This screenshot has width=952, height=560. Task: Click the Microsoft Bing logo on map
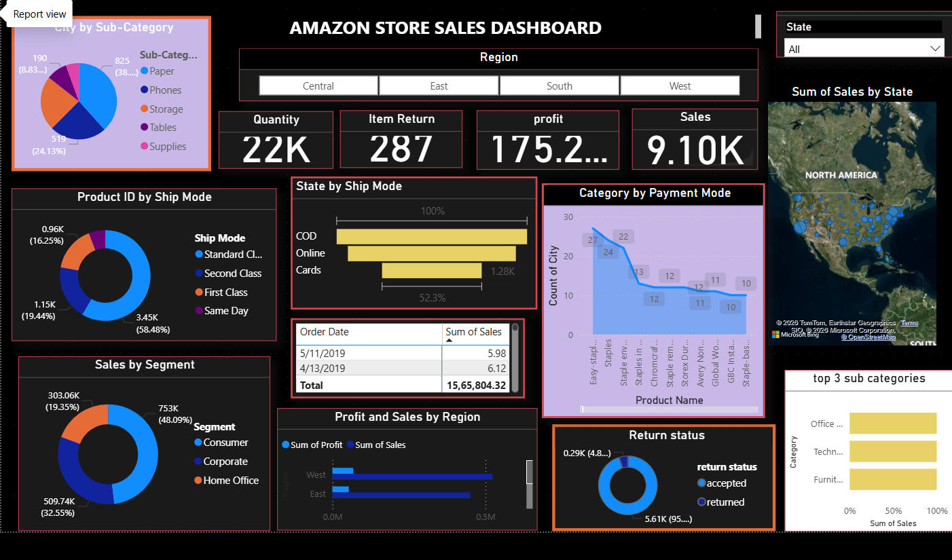795,335
